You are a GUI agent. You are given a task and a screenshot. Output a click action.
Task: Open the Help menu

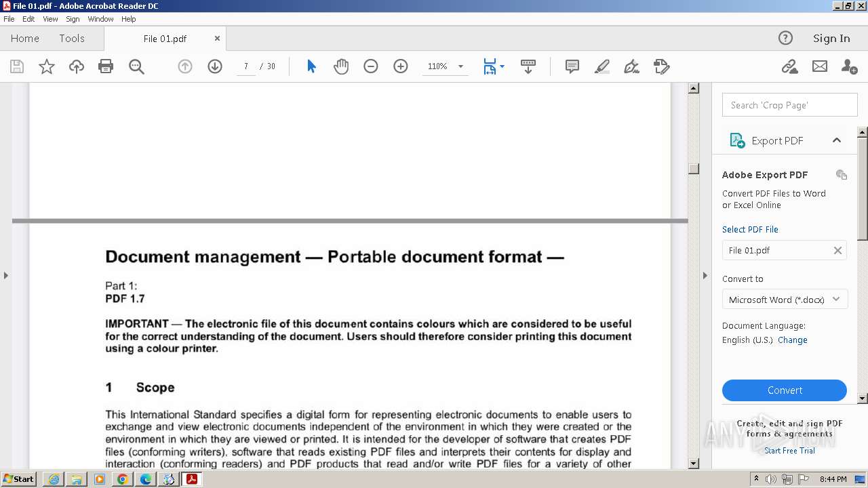pos(129,19)
